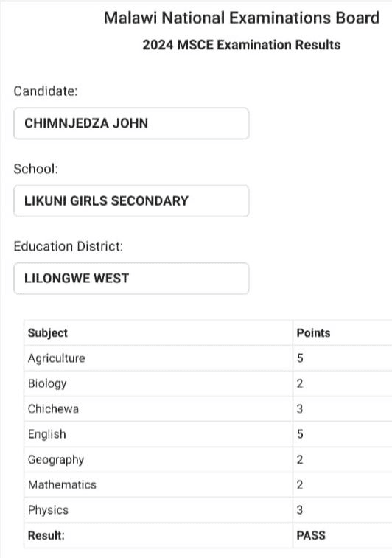
Task: Select the Geography subject row
Action: click(208, 459)
